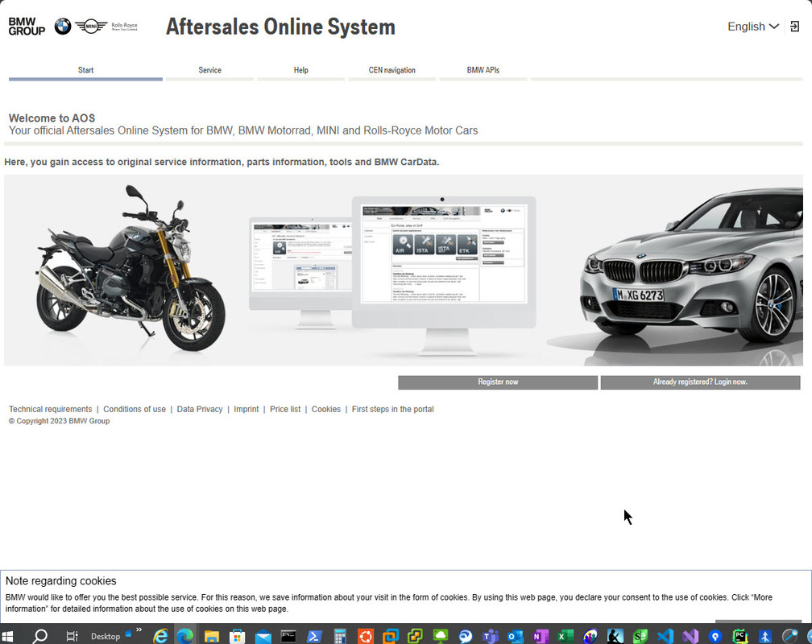The height and width of the screenshot is (644, 812).
Task: Open the English language dropdown
Action: pos(753,27)
